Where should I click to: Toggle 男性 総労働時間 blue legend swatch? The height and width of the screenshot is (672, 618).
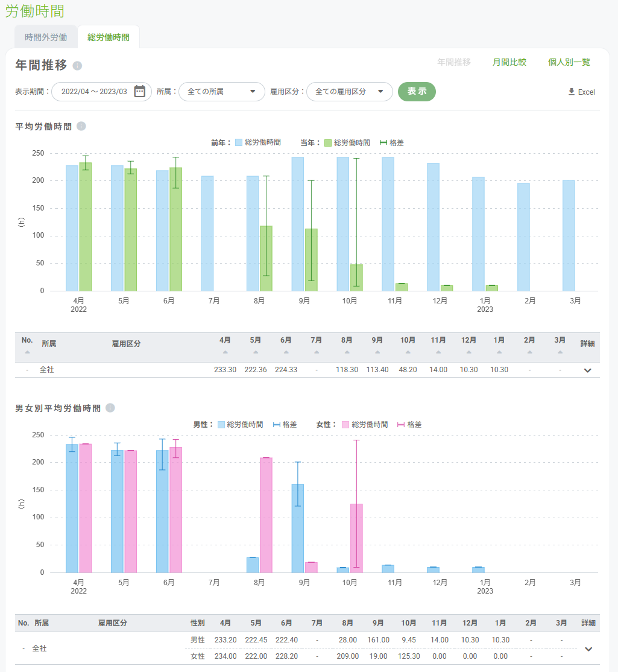(221, 425)
